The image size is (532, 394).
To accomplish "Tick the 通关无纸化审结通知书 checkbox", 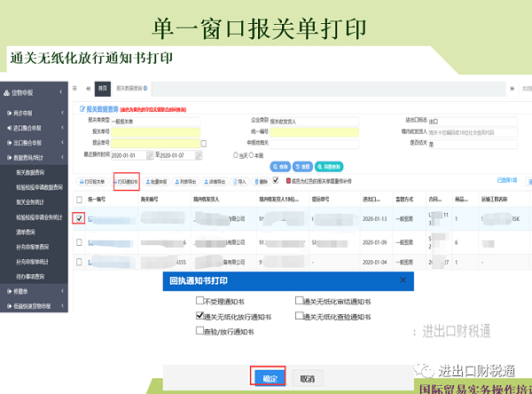I will (x=299, y=300).
